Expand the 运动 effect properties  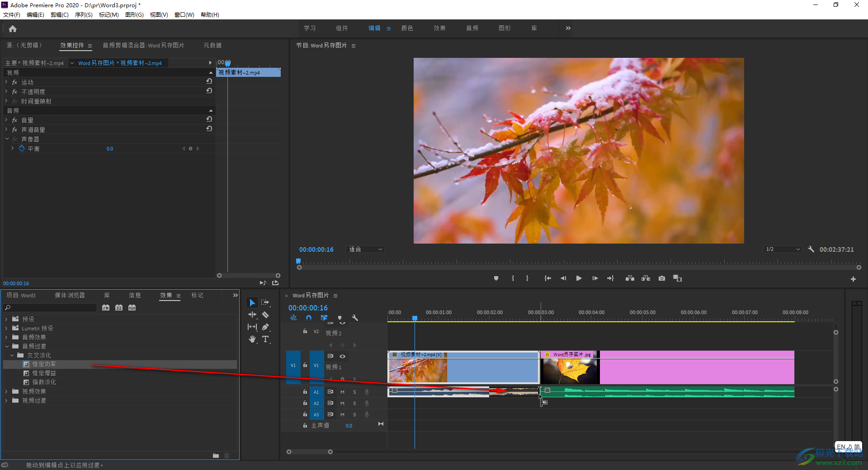pos(6,82)
